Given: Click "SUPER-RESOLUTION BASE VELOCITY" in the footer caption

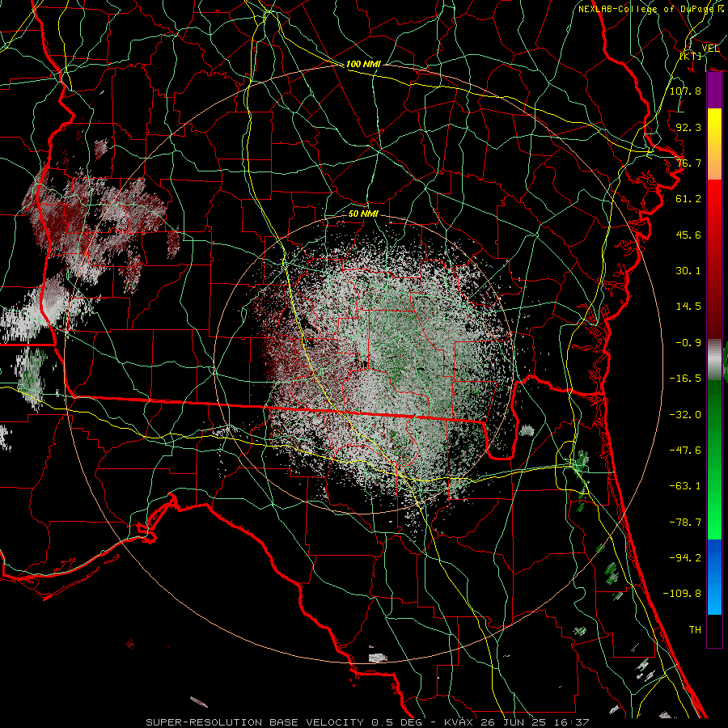Looking at the screenshot, I should tap(255, 722).
